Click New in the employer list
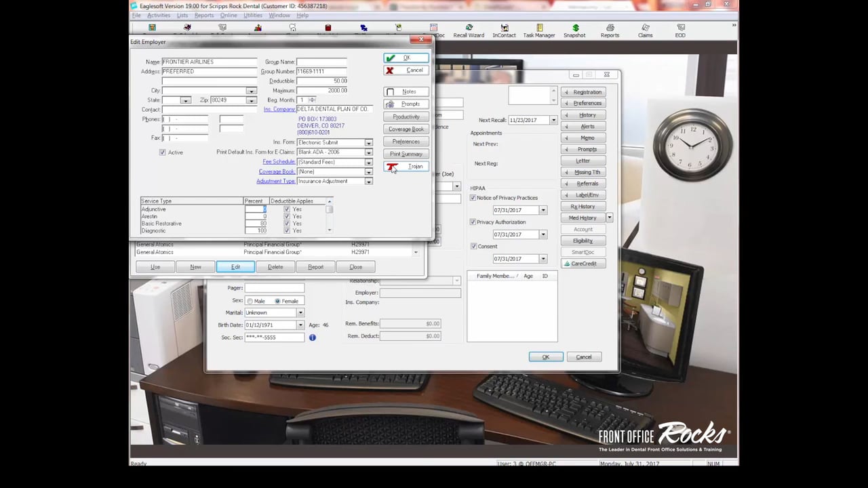Viewport: 868px width, 488px height. [x=195, y=267]
